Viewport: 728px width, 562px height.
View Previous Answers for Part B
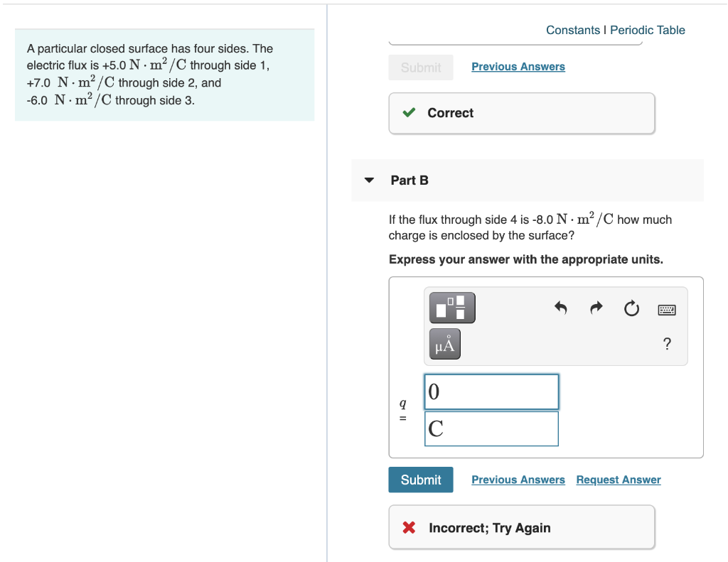point(518,480)
